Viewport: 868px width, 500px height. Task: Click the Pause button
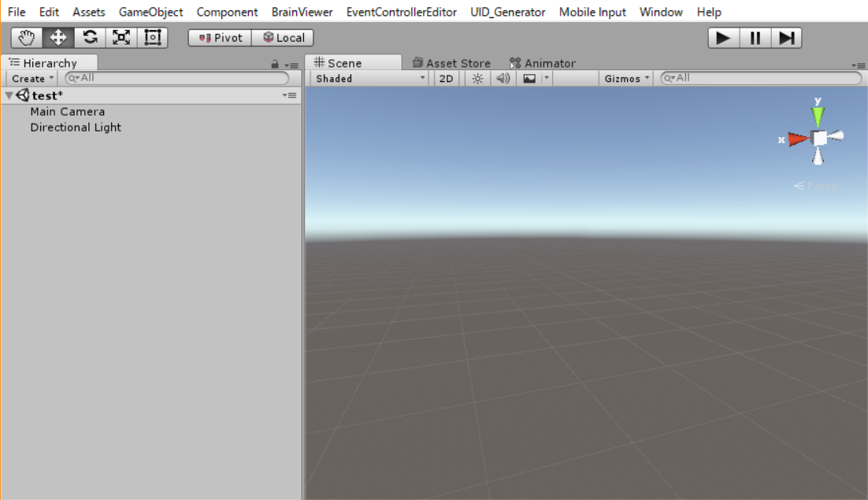point(755,38)
